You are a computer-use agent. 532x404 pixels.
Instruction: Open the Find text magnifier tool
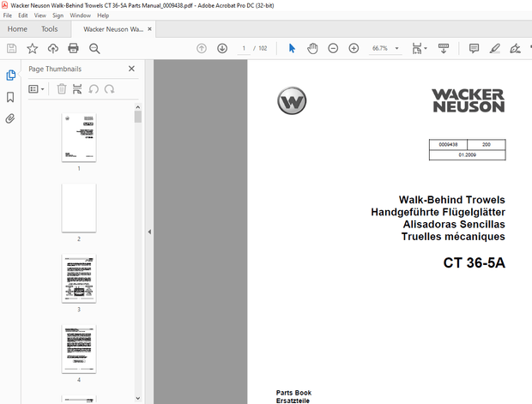(94, 49)
